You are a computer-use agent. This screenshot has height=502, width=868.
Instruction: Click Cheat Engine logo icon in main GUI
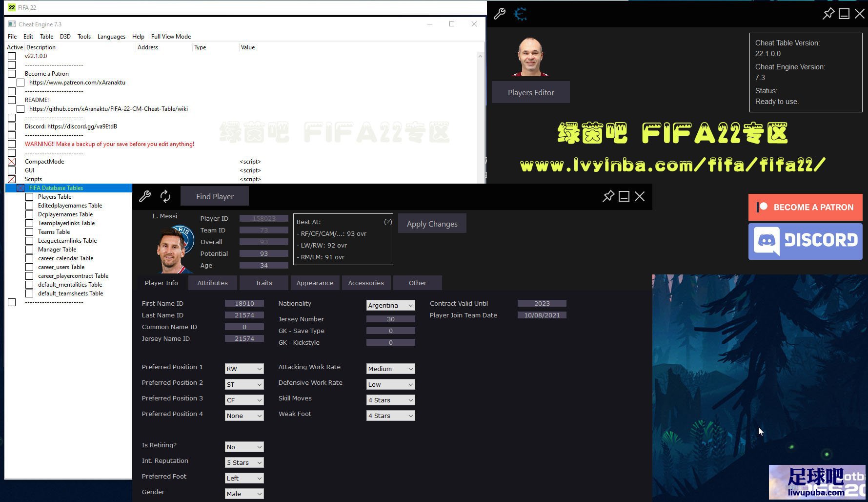[x=521, y=14]
